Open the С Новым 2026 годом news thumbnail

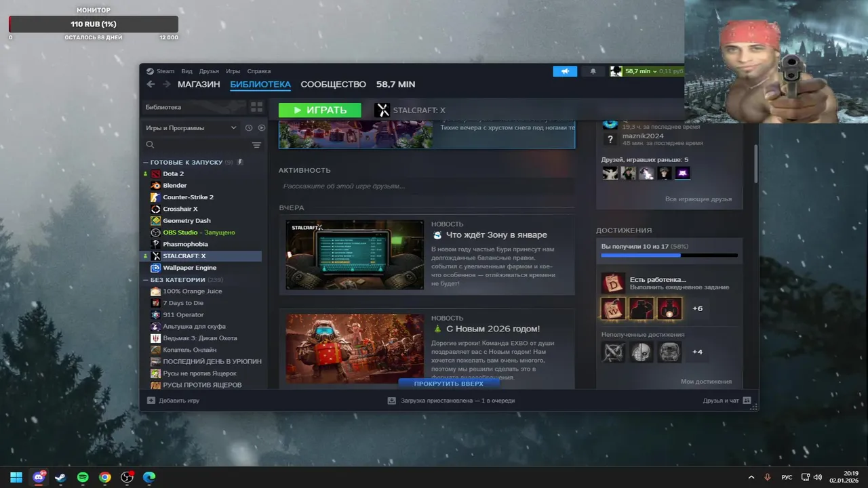pyautogui.click(x=355, y=348)
